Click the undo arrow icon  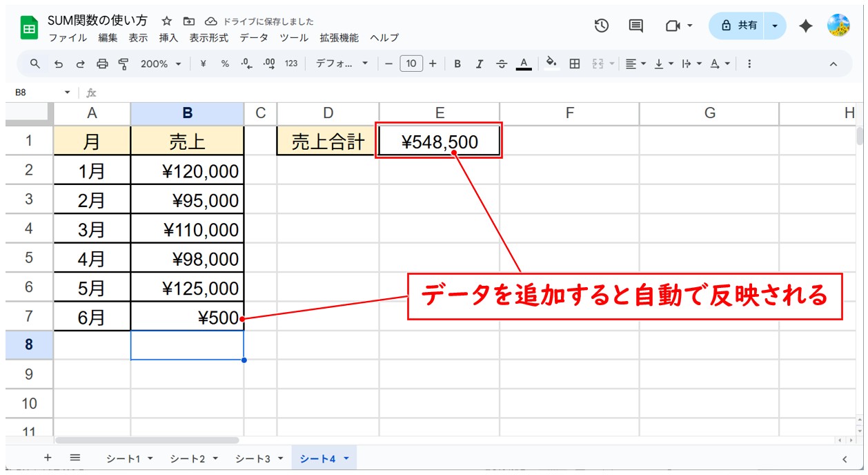coord(58,64)
